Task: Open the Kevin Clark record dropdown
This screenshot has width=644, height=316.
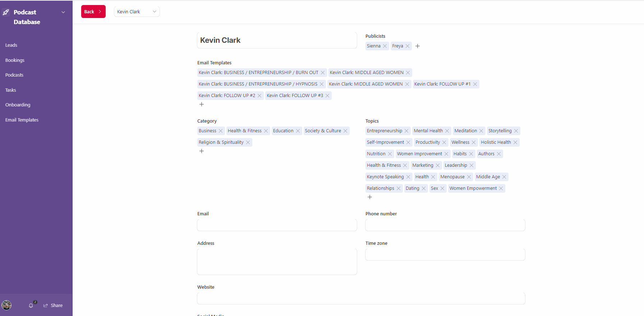Action: tap(137, 12)
